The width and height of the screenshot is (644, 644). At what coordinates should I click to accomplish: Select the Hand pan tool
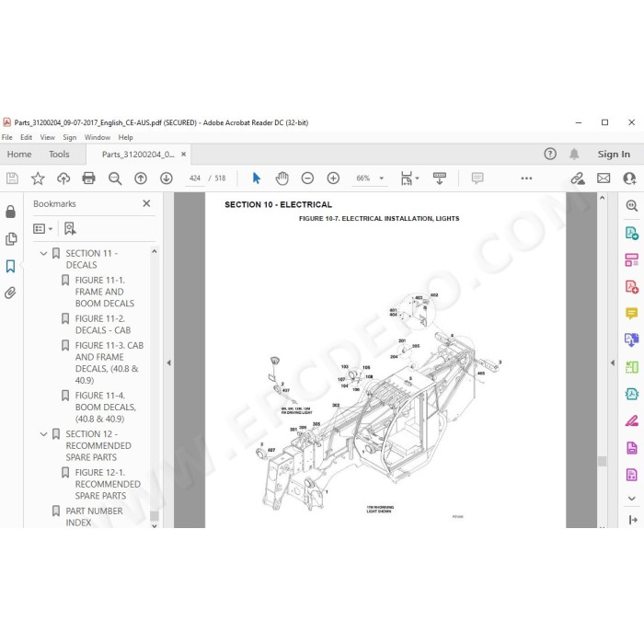click(282, 178)
